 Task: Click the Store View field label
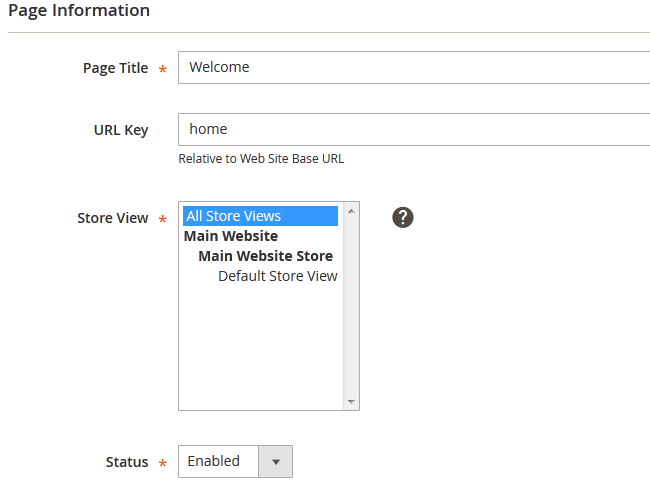pyautogui.click(x=112, y=218)
